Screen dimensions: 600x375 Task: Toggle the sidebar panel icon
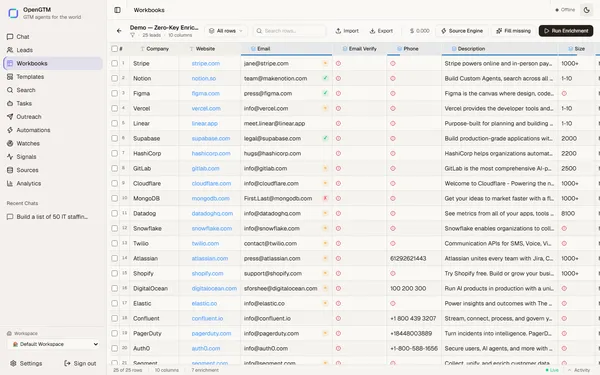coord(117,10)
